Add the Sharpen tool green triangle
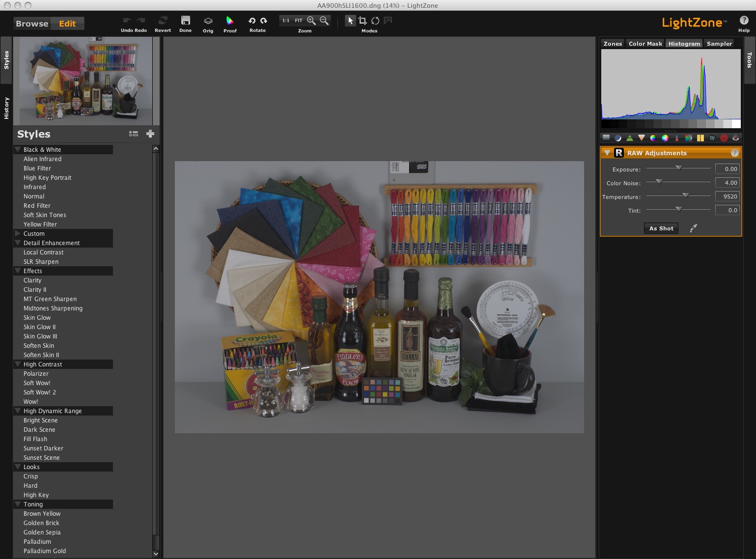This screenshot has width=756, height=559. (630, 138)
